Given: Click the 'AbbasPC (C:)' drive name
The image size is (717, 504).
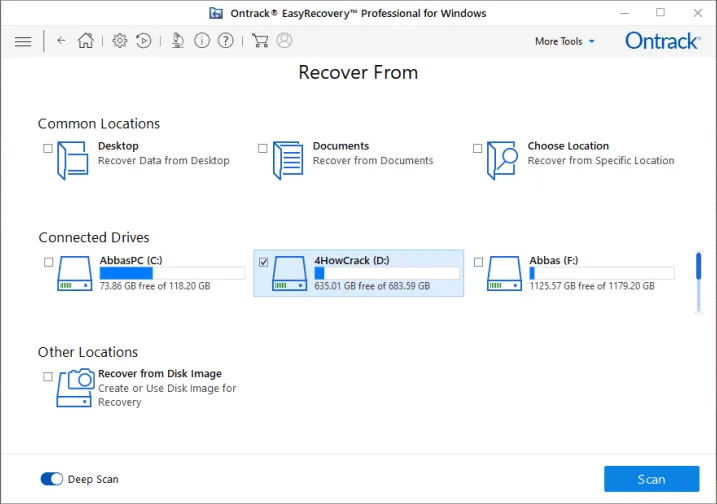Looking at the screenshot, I should [x=131, y=260].
